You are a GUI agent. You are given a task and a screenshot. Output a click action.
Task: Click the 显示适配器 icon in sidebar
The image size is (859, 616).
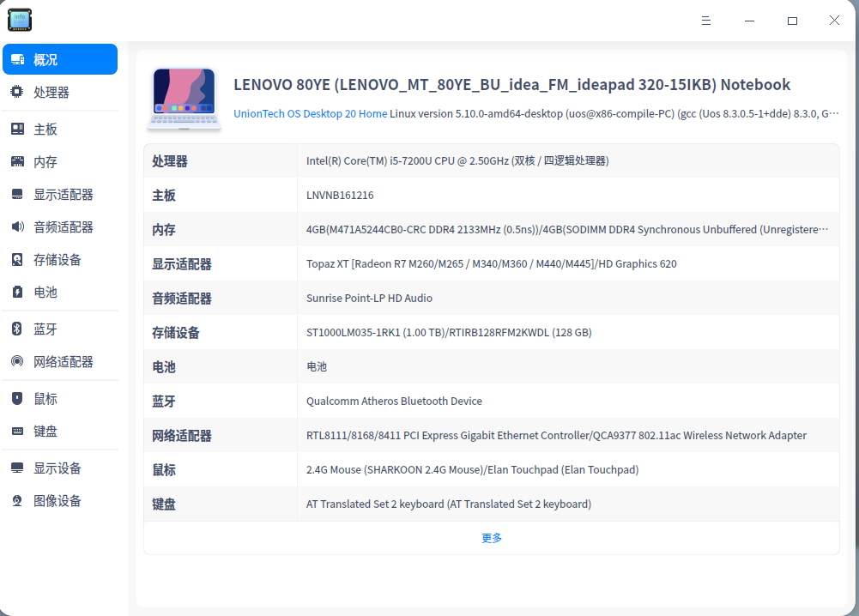(x=17, y=195)
